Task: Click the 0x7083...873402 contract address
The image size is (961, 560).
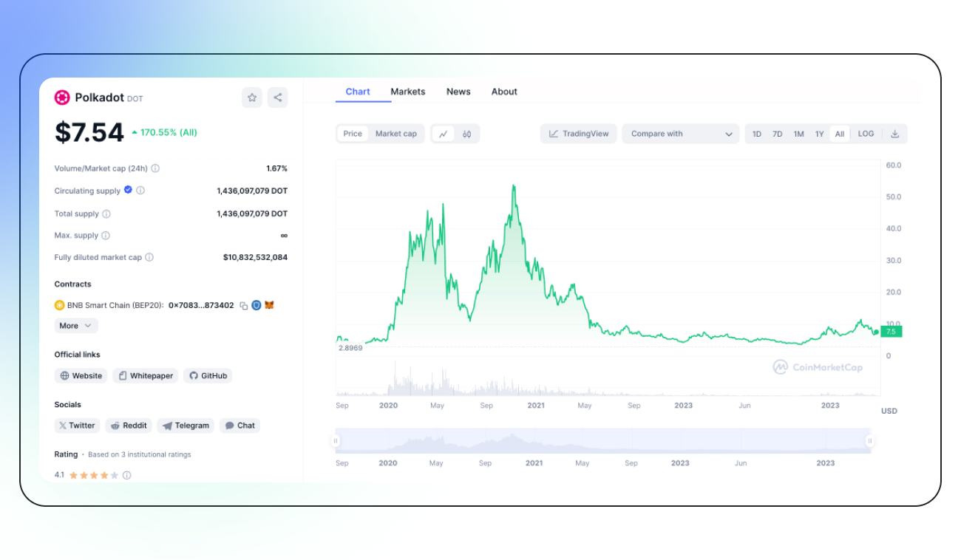Action: [201, 305]
